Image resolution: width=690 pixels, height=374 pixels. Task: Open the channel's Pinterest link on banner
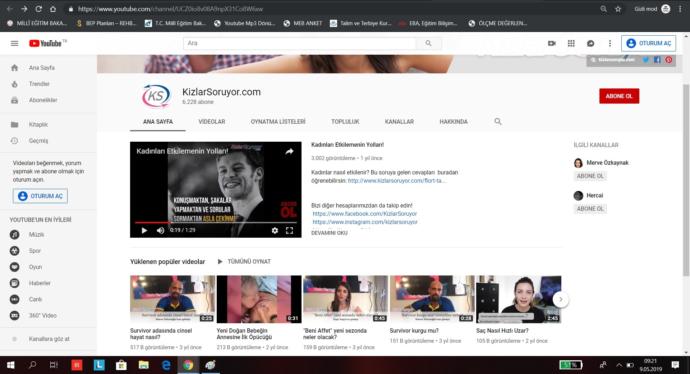[x=668, y=59]
